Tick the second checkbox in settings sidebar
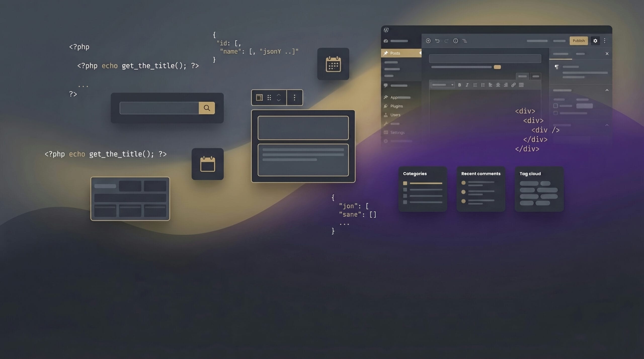The width and height of the screenshot is (644, 359). [x=555, y=113]
